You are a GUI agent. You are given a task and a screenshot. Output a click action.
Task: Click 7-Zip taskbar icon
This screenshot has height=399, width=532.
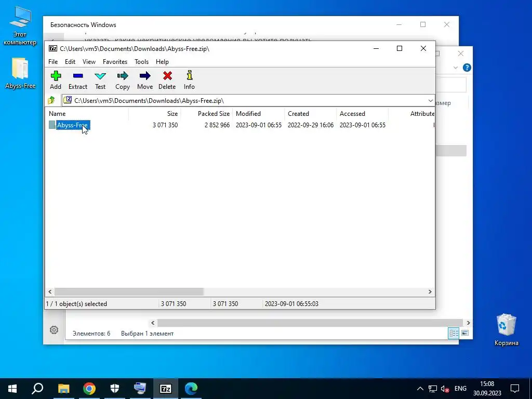[166, 389]
